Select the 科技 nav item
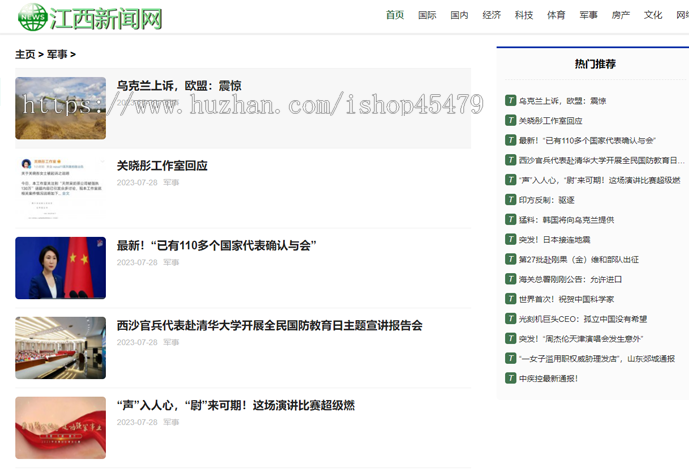Viewport: 689px width, 473px height. [x=524, y=15]
